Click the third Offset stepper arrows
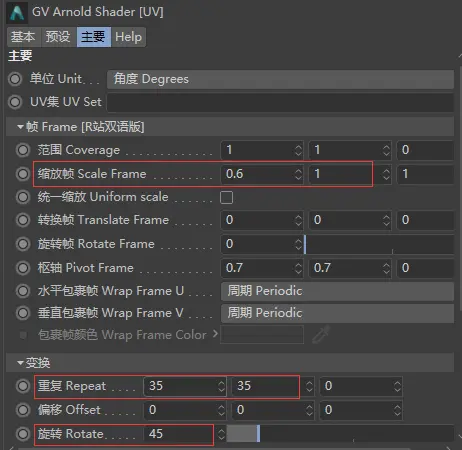The width and height of the screenshot is (462, 450). 397,410
